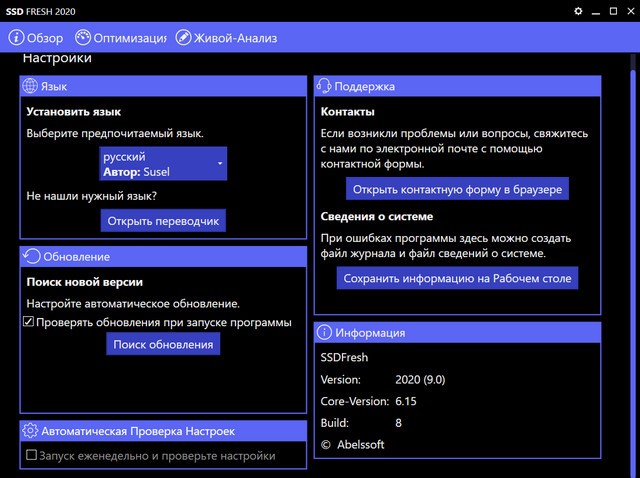640x478 pixels.
Task: Click the refresh icon in Обновление header
Action: (x=30, y=257)
